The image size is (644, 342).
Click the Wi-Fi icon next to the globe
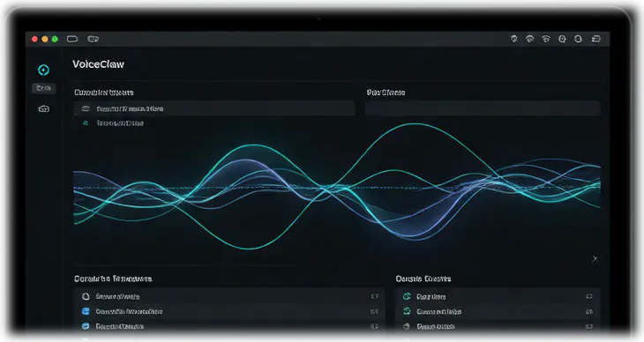coord(530,39)
